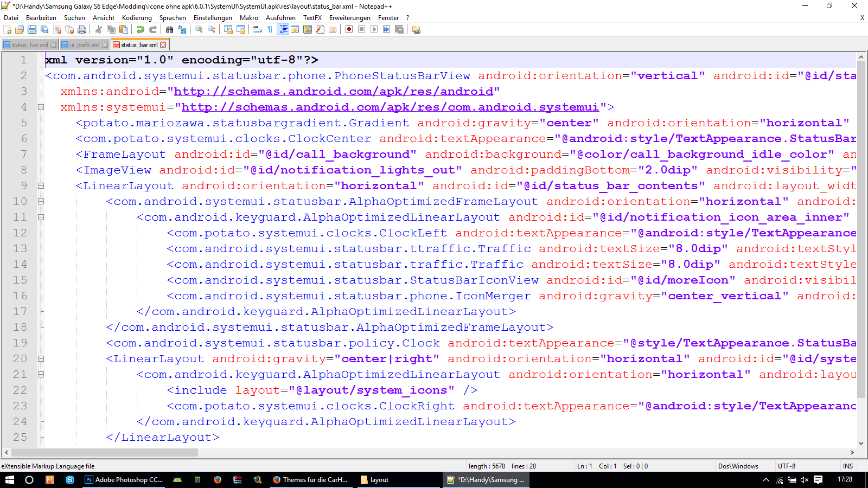
Task: Run macro multiple times icon
Action: [x=387, y=29]
